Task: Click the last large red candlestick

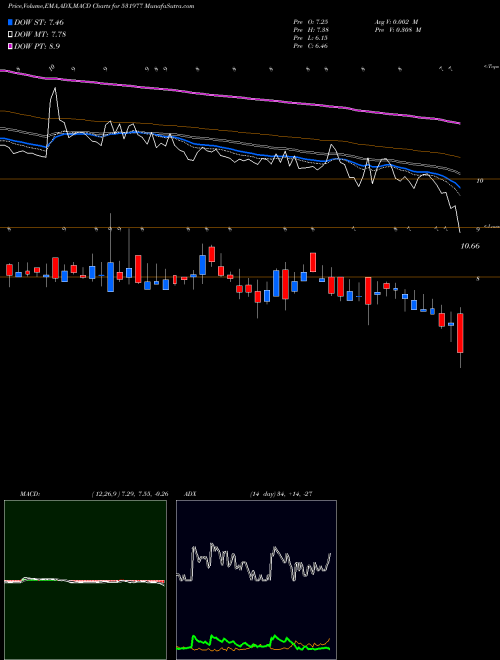Action: coord(460,333)
